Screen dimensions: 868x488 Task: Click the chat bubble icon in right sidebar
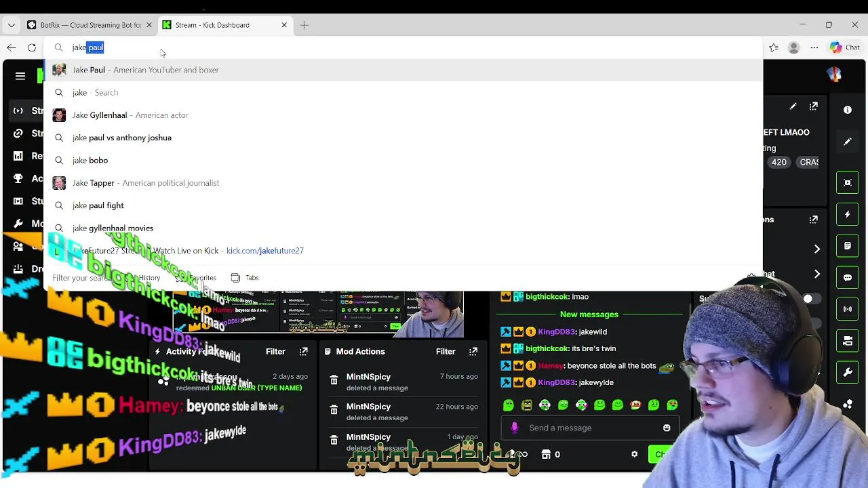coord(848,277)
